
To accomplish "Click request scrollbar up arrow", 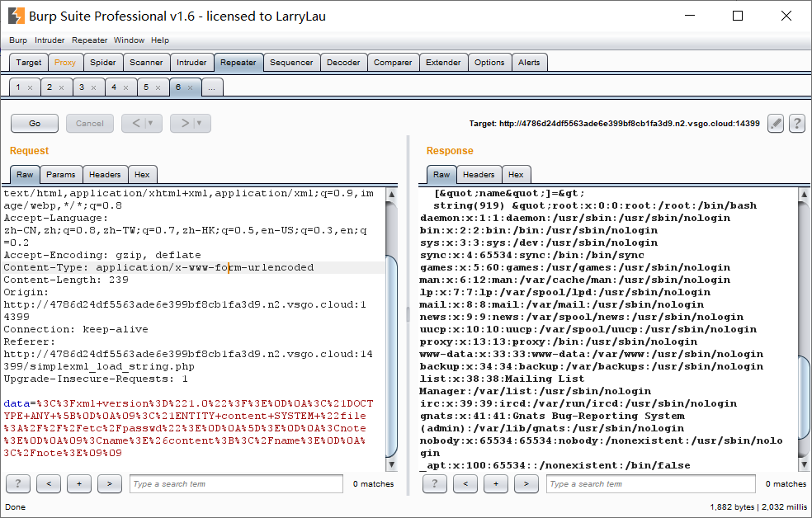I will (x=391, y=195).
